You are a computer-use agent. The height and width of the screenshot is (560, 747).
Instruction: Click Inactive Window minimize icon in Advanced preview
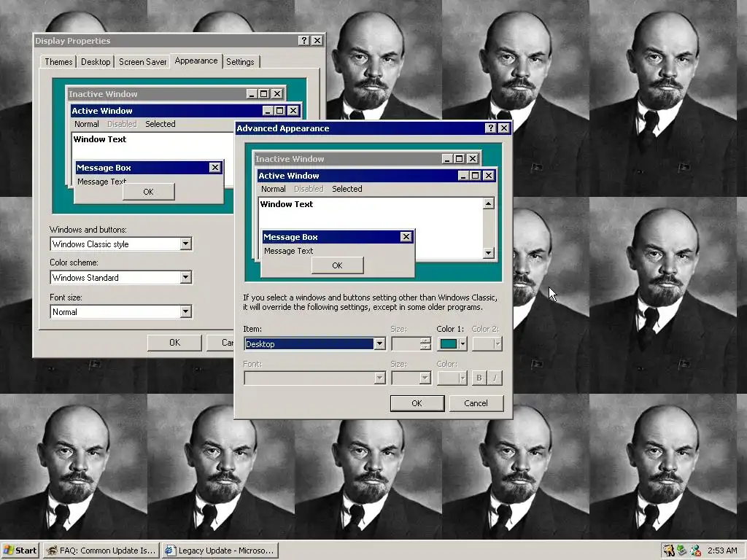click(447, 158)
